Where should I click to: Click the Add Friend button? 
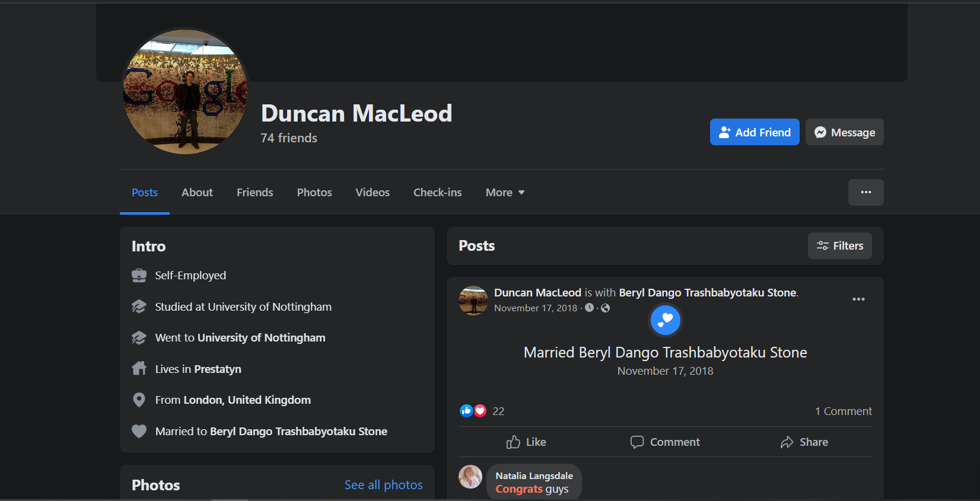(755, 132)
